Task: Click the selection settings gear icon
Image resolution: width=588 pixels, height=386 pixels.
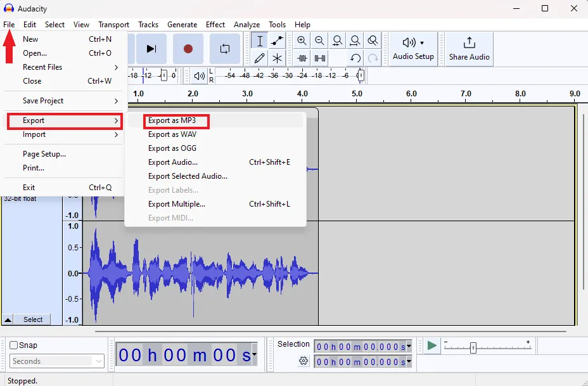Action: (304, 361)
